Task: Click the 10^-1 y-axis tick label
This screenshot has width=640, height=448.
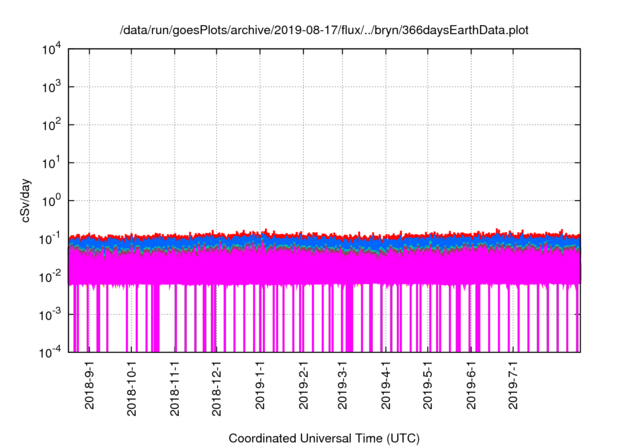Action: pos(50,239)
